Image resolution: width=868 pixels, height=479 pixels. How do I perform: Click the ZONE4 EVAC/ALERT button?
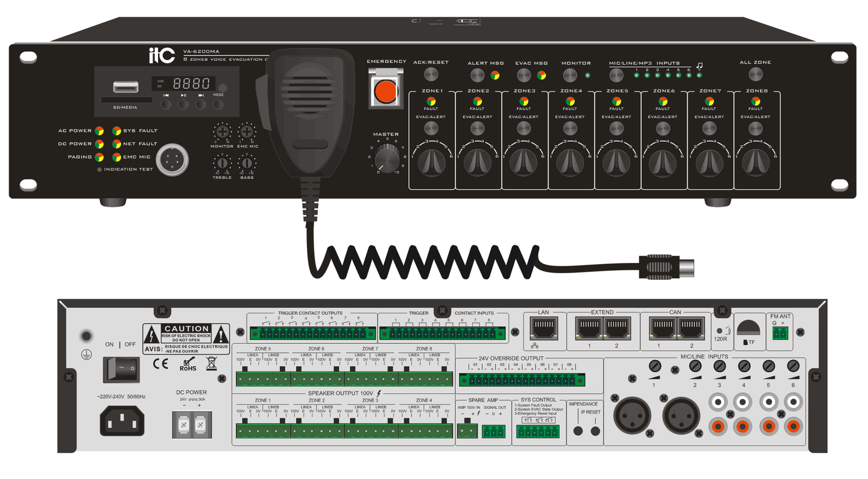click(570, 128)
